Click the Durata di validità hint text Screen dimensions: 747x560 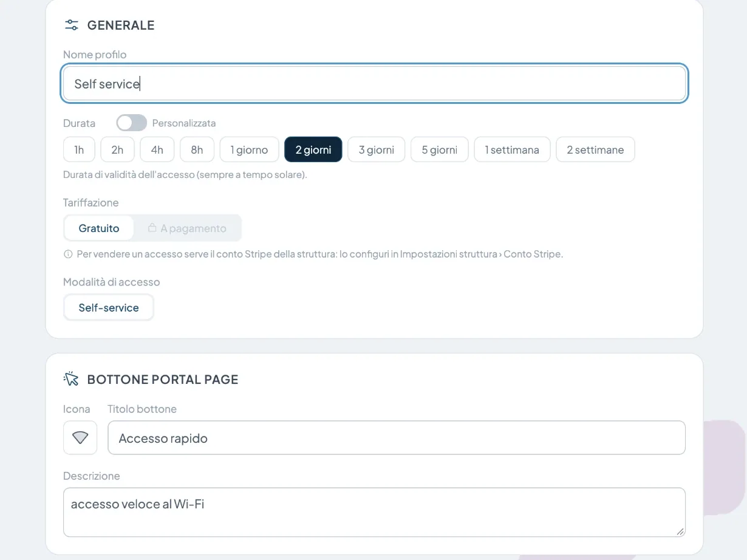pyautogui.click(x=185, y=175)
